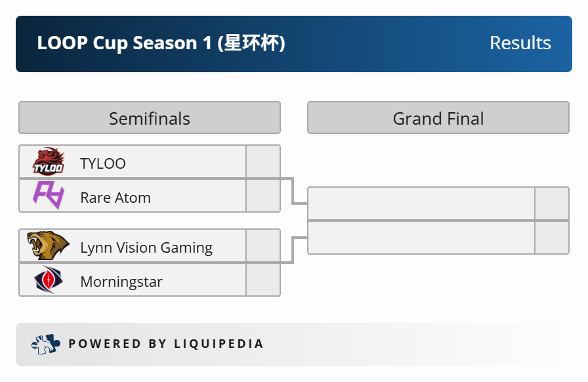Click the Lynn Vision Gaming bear logo
Screen dimensions: 588x382
point(48,246)
